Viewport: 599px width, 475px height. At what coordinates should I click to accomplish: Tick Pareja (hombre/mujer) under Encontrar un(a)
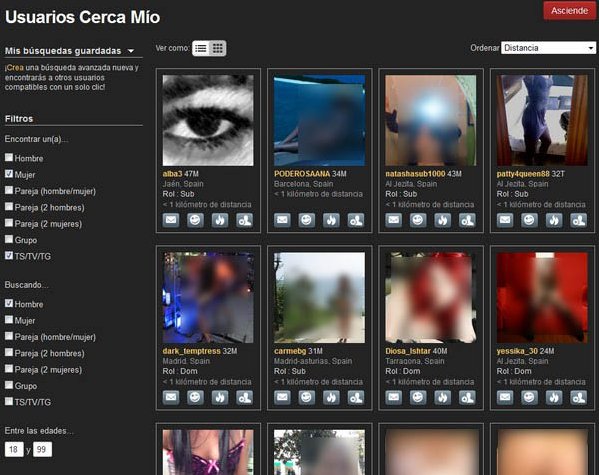point(9,190)
